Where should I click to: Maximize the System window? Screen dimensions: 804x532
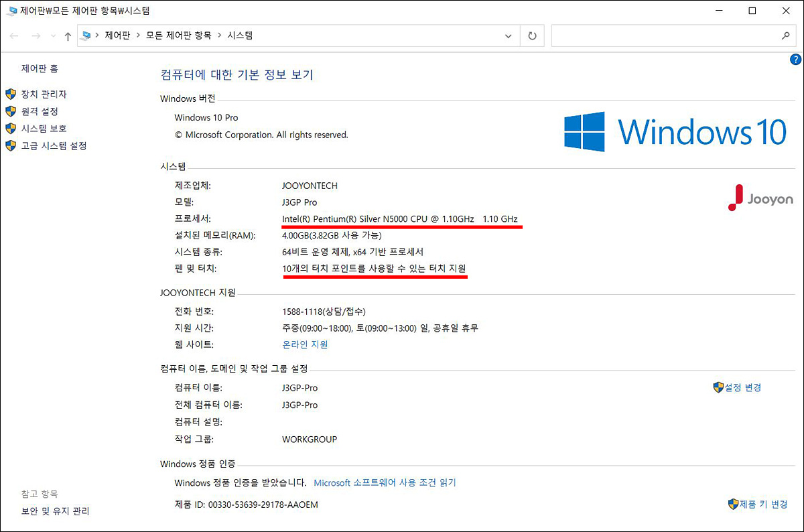(x=752, y=10)
